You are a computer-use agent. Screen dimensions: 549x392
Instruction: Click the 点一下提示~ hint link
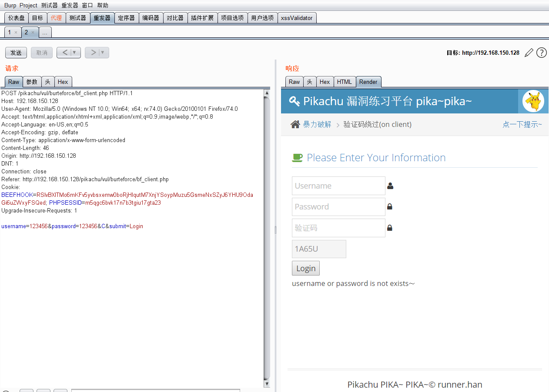(x=522, y=125)
